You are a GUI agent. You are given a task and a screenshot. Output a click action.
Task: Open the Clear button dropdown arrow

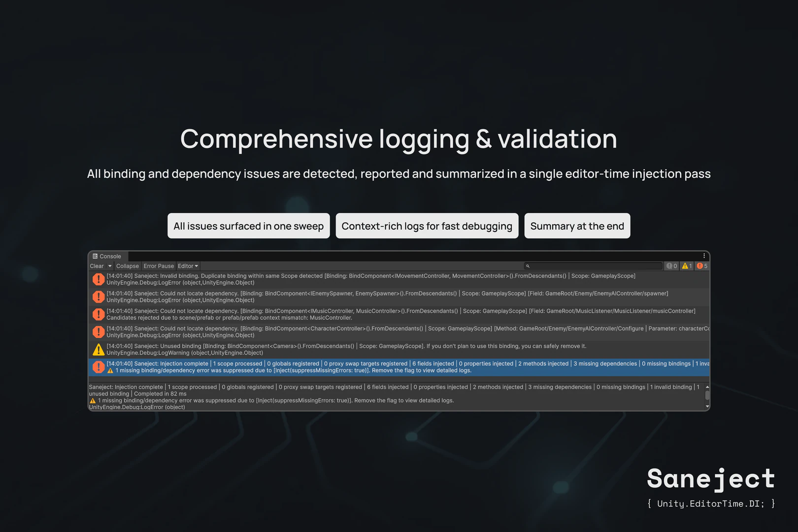coord(110,266)
